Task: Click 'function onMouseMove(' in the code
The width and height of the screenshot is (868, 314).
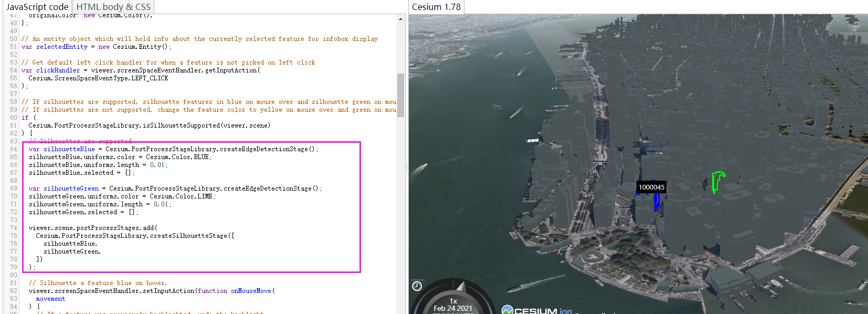Action: 236,291
